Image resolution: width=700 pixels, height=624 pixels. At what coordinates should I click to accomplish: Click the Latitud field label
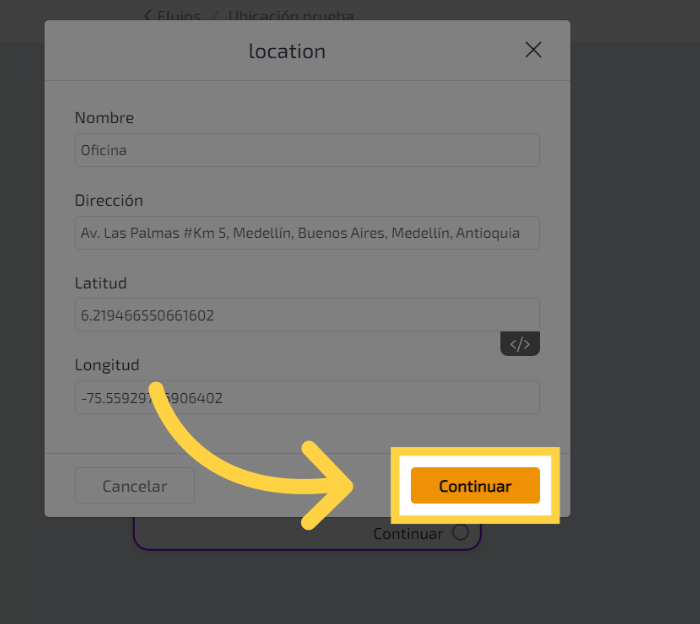[101, 283]
